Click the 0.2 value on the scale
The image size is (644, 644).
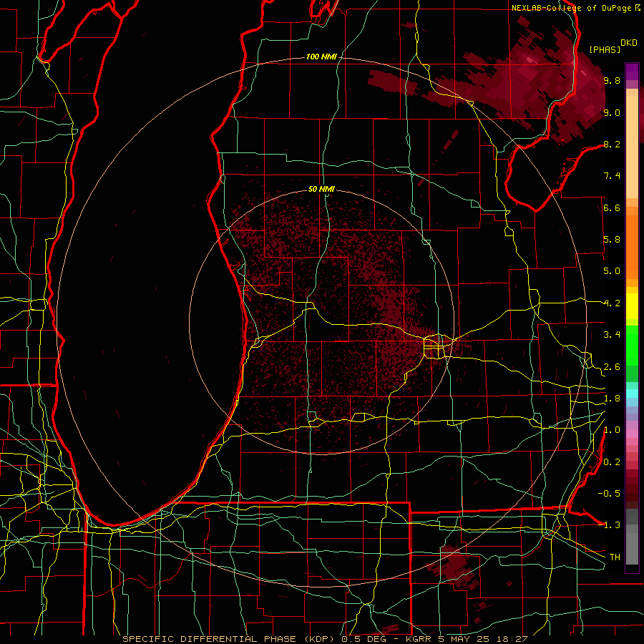[x=612, y=462]
